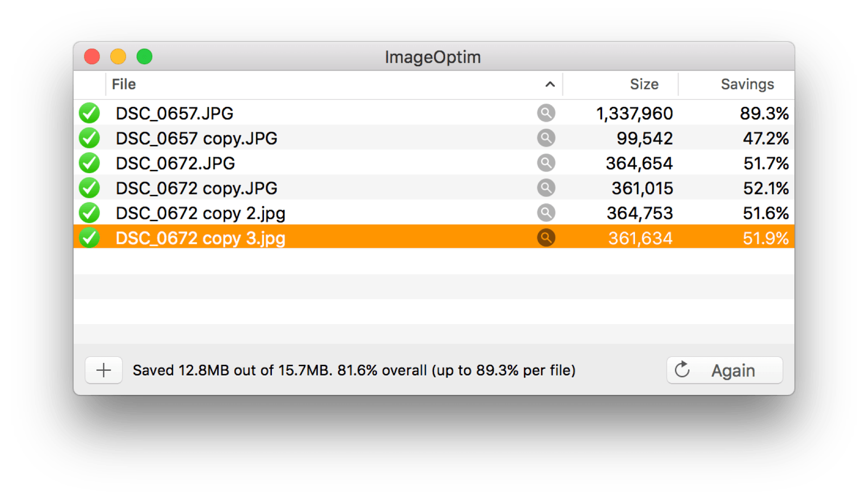Show DSC_0672 copy.JPG via its magnifier icon
Screen dimensions: 868x500
[x=546, y=188]
